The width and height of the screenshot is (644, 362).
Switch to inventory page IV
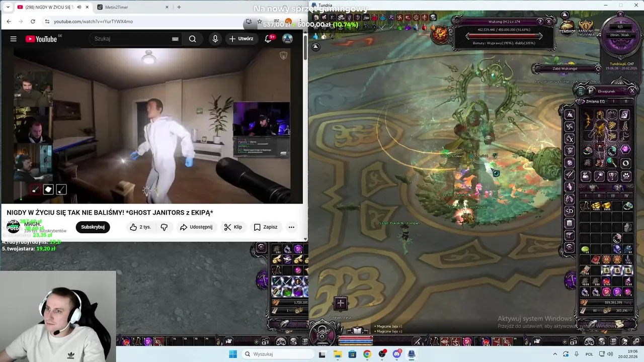point(626,196)
